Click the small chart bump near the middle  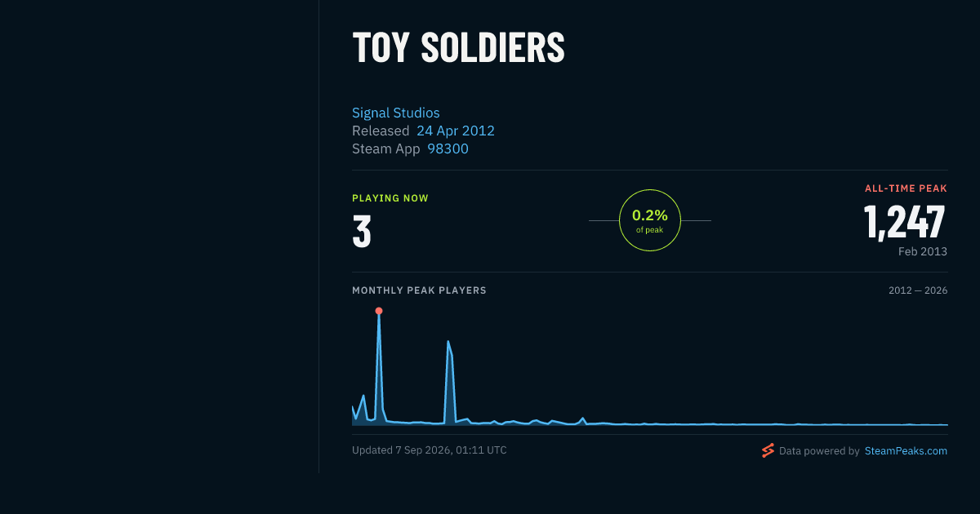[x=582, y=419]
